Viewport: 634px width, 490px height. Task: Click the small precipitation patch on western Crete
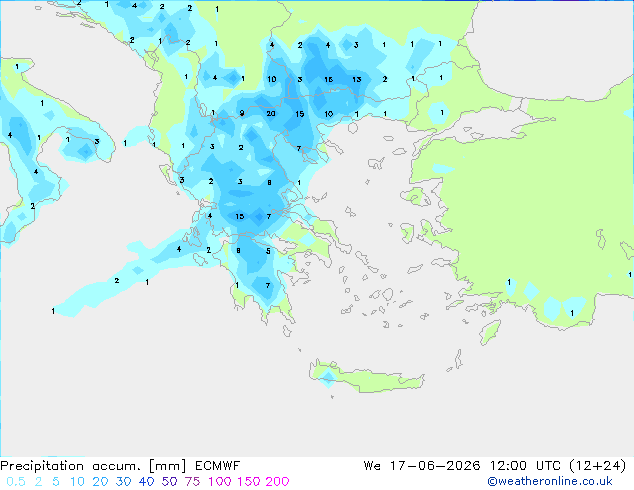coord(328,378)
